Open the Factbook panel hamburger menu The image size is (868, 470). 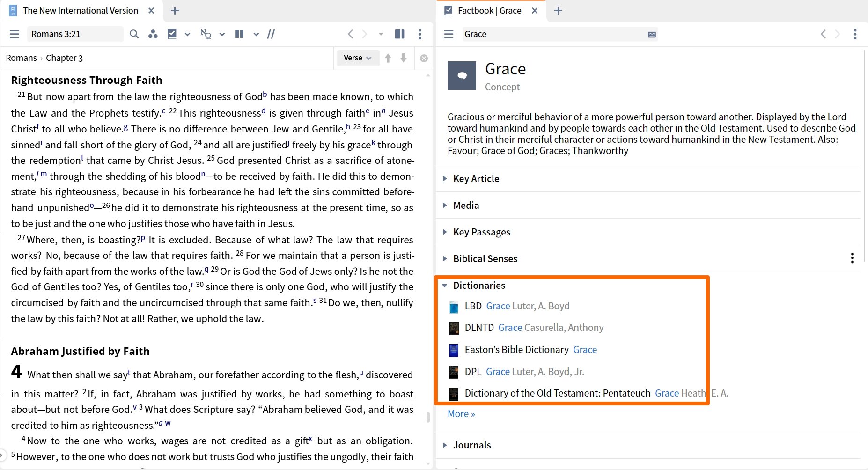[x=449, y=34]
